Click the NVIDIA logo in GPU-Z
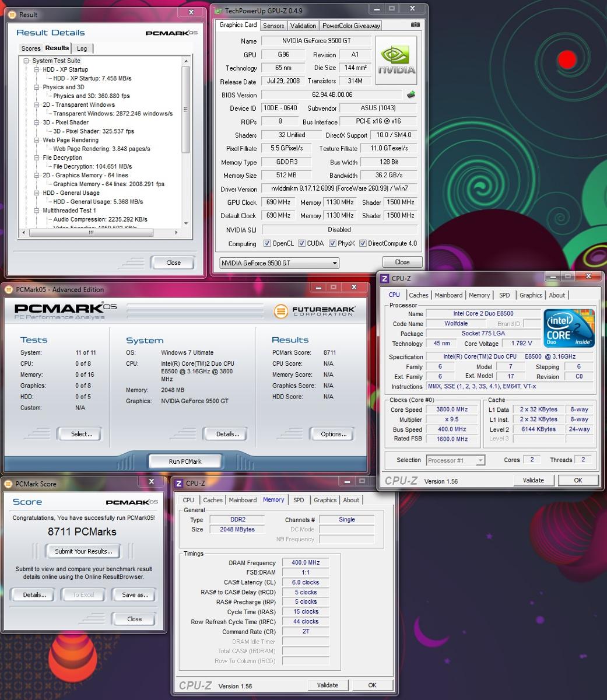The width and height of the screenshot is (607, 700). tap(397, 62)
